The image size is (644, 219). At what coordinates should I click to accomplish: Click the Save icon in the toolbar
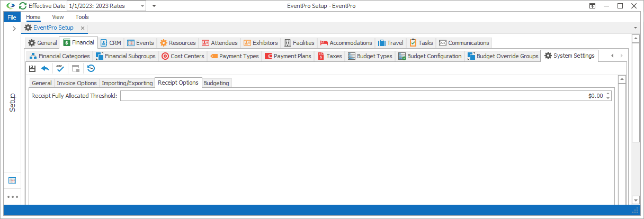click(32, 68)
